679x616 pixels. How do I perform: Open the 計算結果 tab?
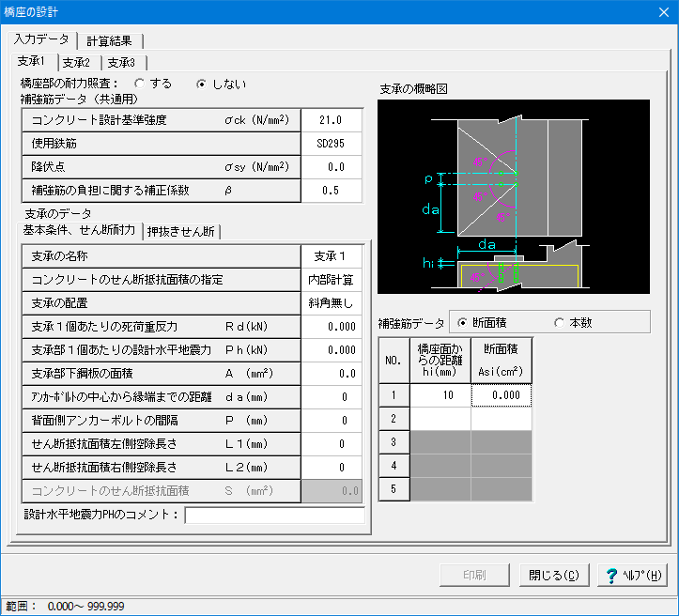pos(109,41)
